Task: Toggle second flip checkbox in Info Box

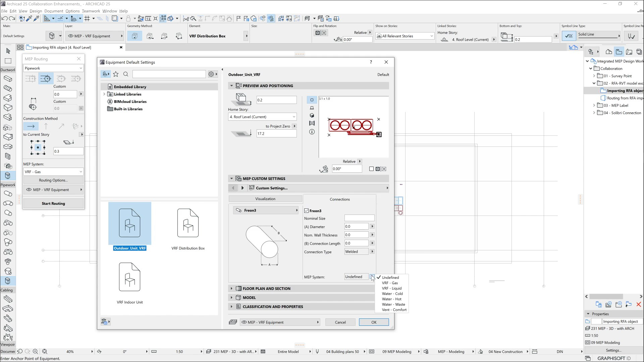Action: [324, 33]
